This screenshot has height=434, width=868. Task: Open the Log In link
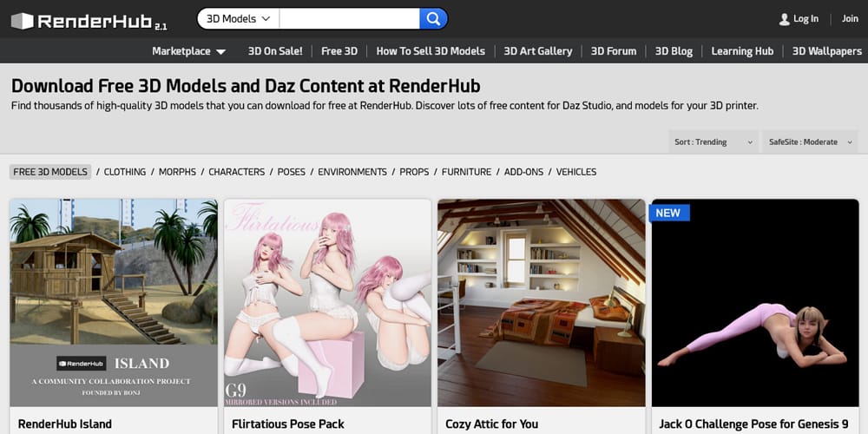[806, 19]
